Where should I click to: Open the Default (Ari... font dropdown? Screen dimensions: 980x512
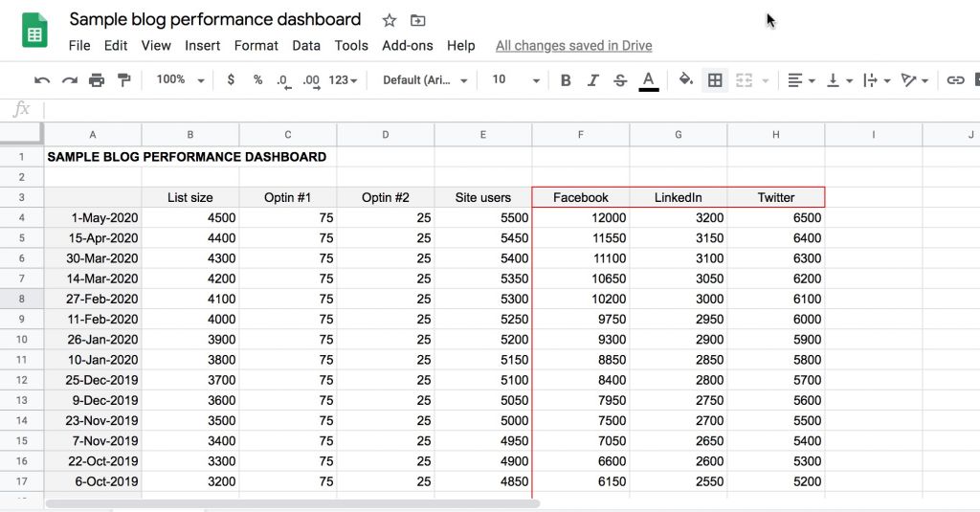425,80
